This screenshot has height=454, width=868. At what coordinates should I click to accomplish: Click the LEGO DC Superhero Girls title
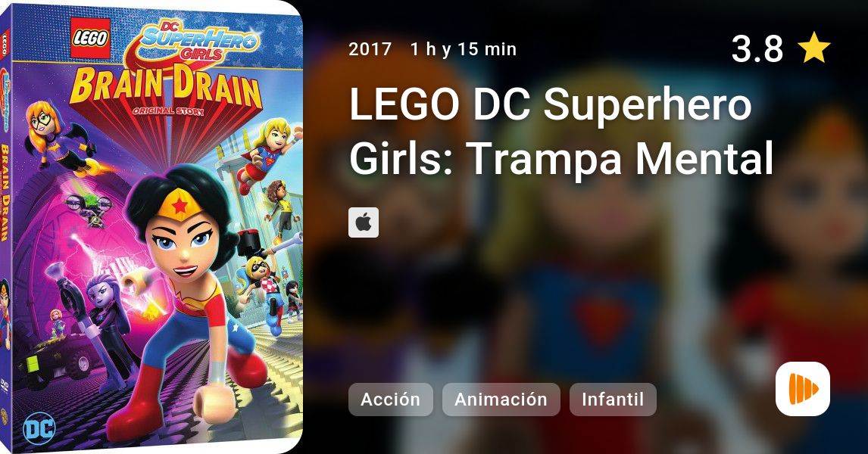click(x=560, y=131)
